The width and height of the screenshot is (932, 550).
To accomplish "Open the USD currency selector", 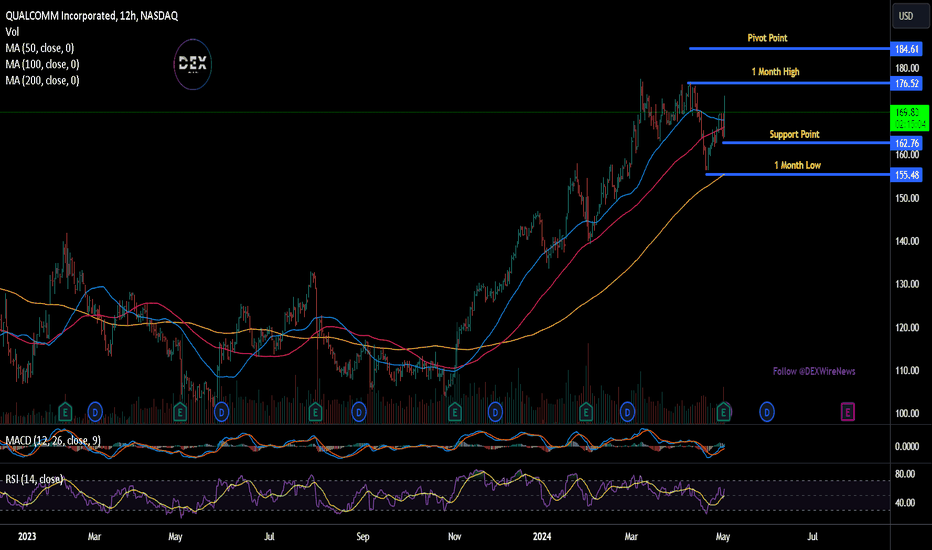I will point(910,16).
